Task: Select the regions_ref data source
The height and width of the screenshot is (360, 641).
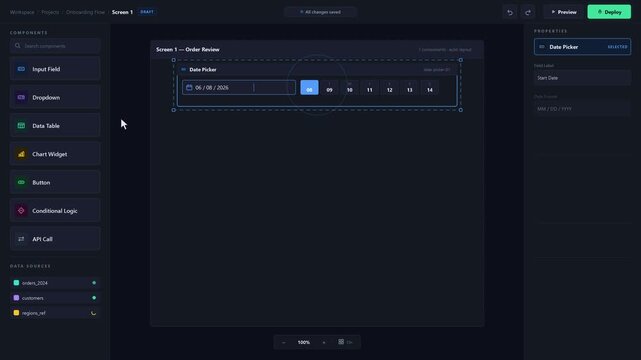Action: (55, 313)
